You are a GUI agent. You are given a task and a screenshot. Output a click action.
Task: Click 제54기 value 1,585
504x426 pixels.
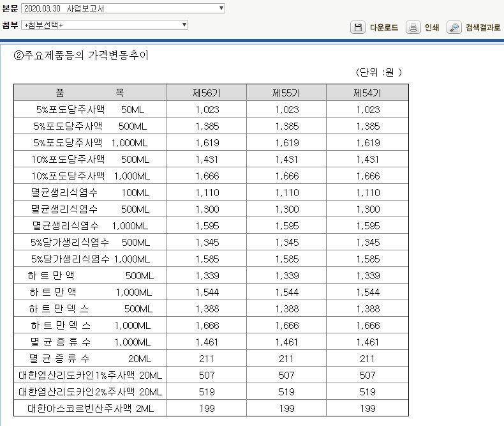pos(368,259)
